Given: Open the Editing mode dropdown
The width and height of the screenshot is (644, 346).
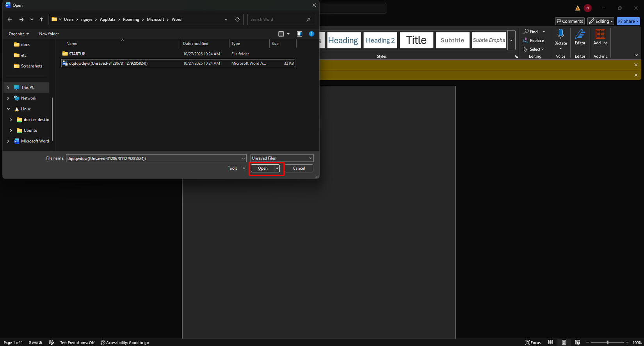Looking at the screenshot, I should click(601, 21).
